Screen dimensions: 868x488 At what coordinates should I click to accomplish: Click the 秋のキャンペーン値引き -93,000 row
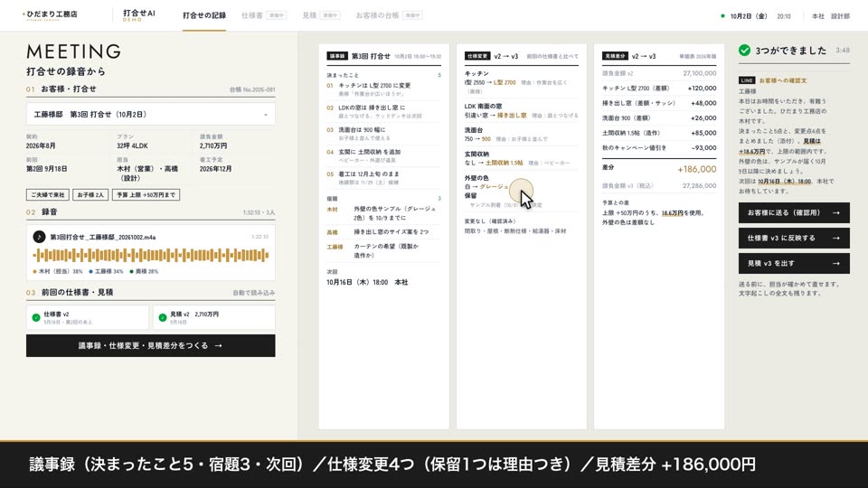coord(659,147)
